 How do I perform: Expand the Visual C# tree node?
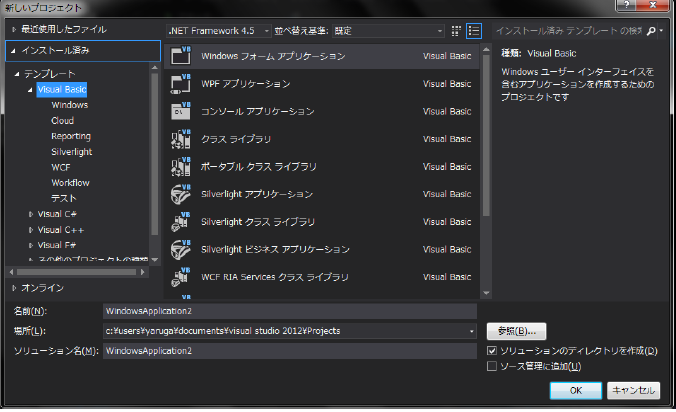(x=31, y=214)
